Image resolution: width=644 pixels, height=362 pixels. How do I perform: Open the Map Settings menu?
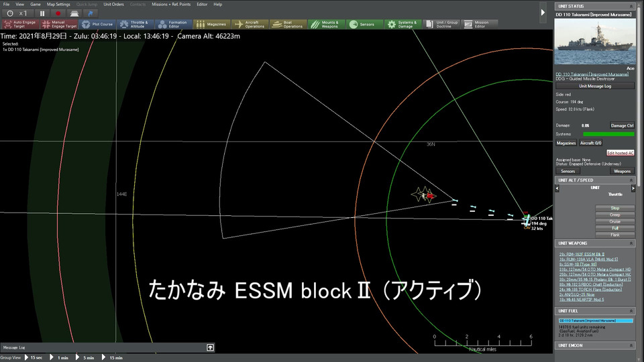(x=58, y=4)
